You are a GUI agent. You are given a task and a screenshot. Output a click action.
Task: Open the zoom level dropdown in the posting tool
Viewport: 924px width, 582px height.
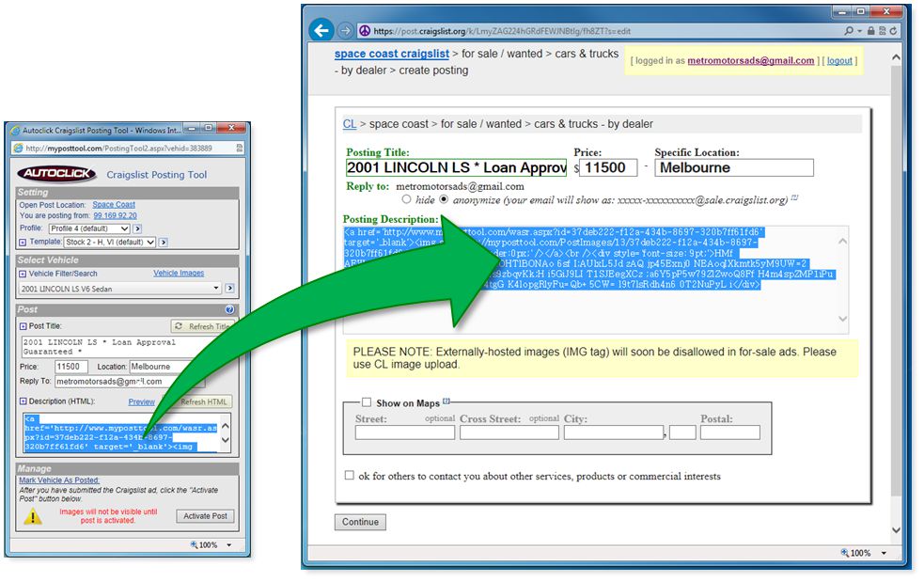[x=229, y=544]
